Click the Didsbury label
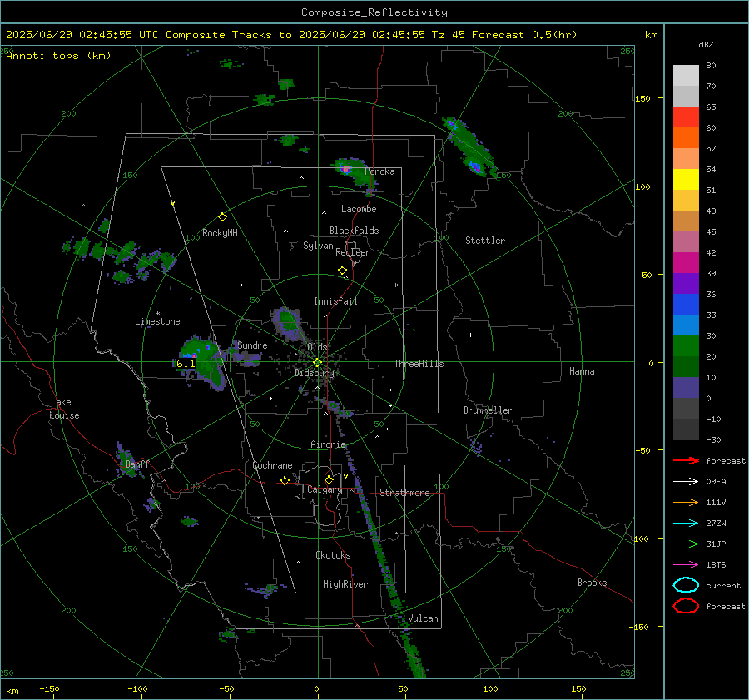 314,373
